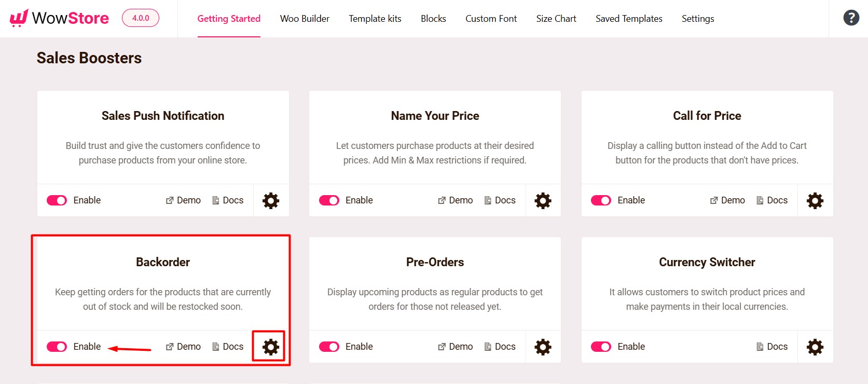
Task: Open Sales Push Notification settings gear
Action: 270,200
